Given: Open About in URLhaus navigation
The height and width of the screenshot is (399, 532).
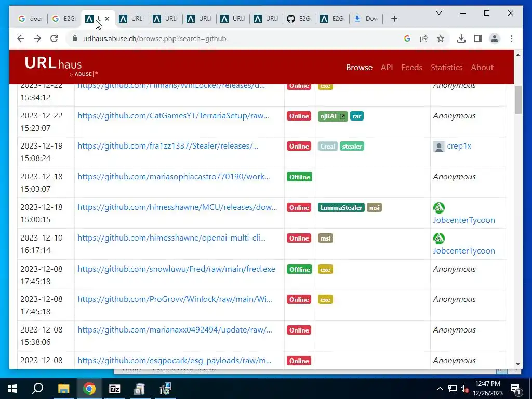Looking at the screenshot, I should tap(482, 67).
